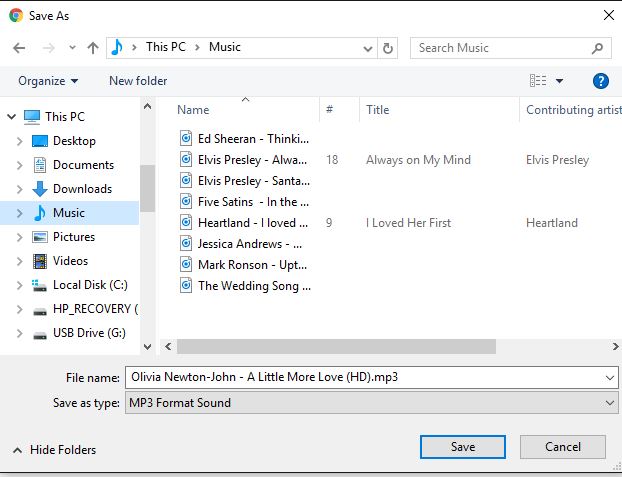
Task: Click the search magnifier icon
Action: click(x=597, y=48)
